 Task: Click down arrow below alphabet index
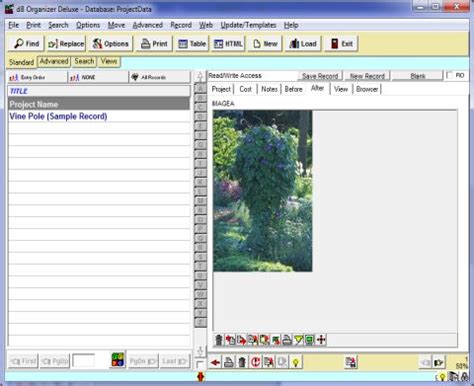pos(200,351)
